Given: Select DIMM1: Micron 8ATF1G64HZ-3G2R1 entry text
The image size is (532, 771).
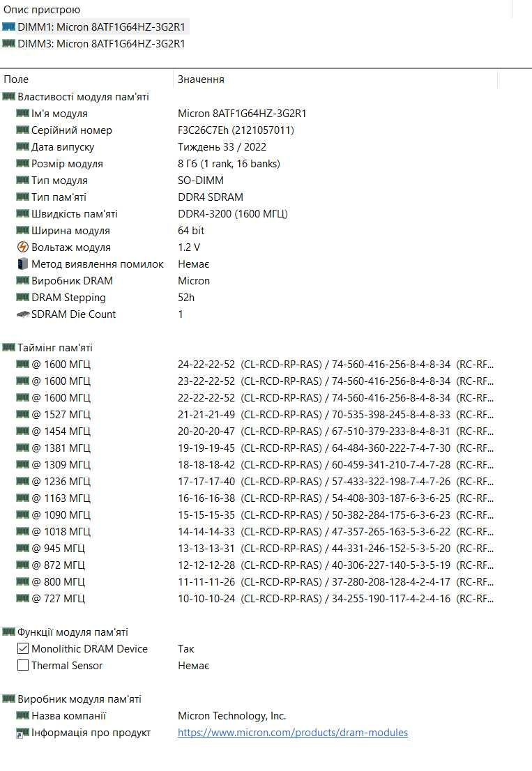Looking at the screenshot, I should point(101,26).
